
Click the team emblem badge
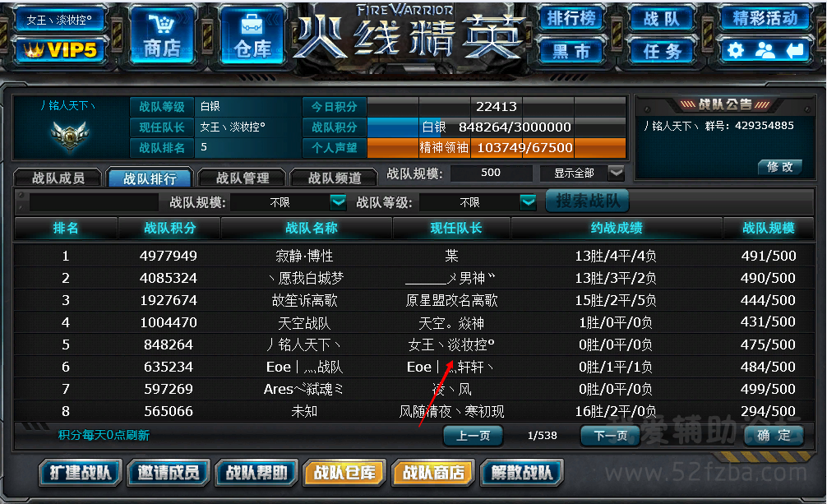(70, 133)
